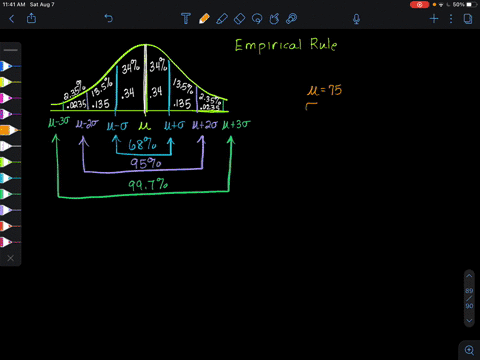This screenshot has width=480, height=360.
Task: Pick the magenta pen
Action: [10, 98]
